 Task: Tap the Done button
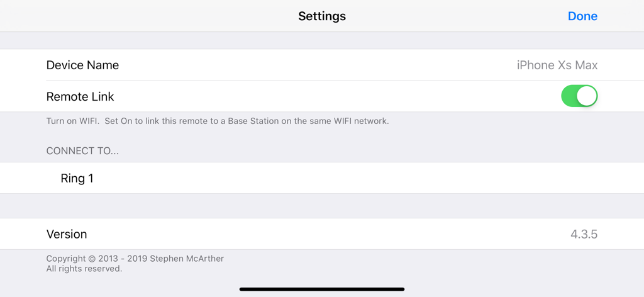582,16
